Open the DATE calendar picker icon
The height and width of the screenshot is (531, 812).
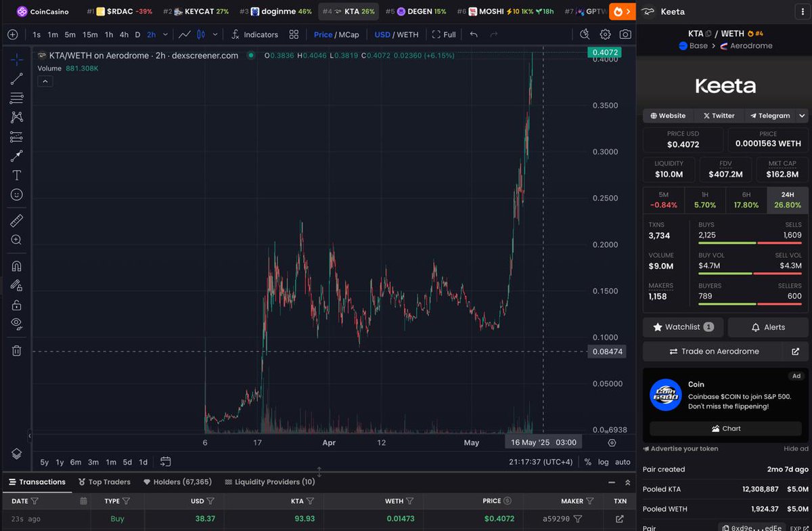pyautogui.click(x=83, y=501)
